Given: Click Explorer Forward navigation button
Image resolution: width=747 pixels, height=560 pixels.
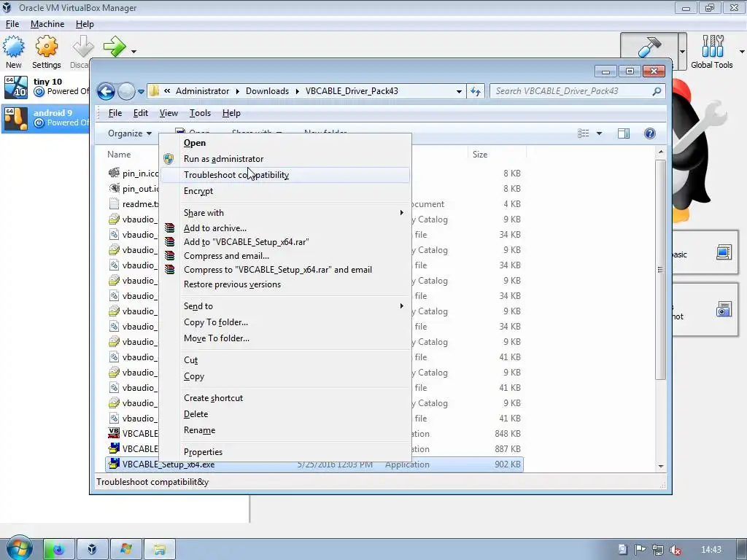Looking at the screenshot, I should pyautogui.click(x=126, y=91).
